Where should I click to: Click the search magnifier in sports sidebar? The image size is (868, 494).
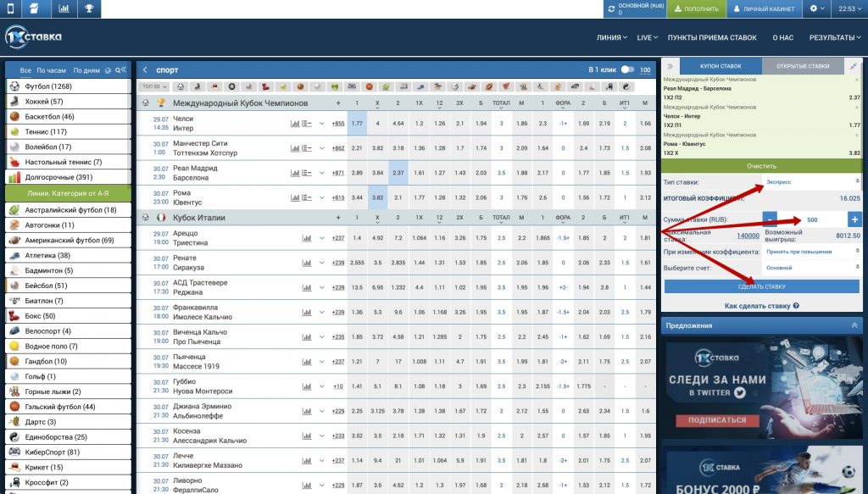[x=115, y=69]
